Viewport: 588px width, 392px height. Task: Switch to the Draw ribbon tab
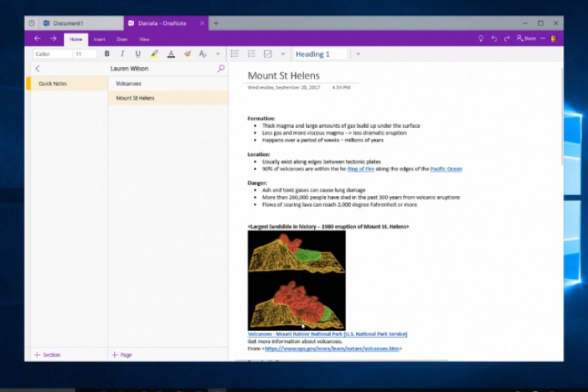[x=122, y=39]
